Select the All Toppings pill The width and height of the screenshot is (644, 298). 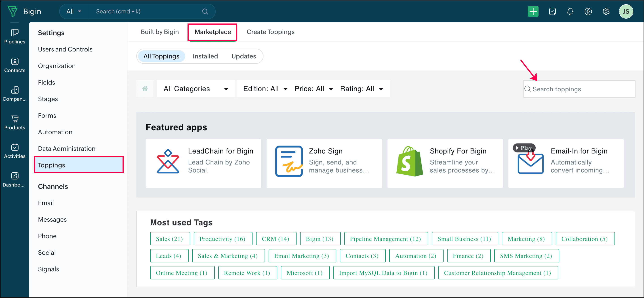(161, 56)
